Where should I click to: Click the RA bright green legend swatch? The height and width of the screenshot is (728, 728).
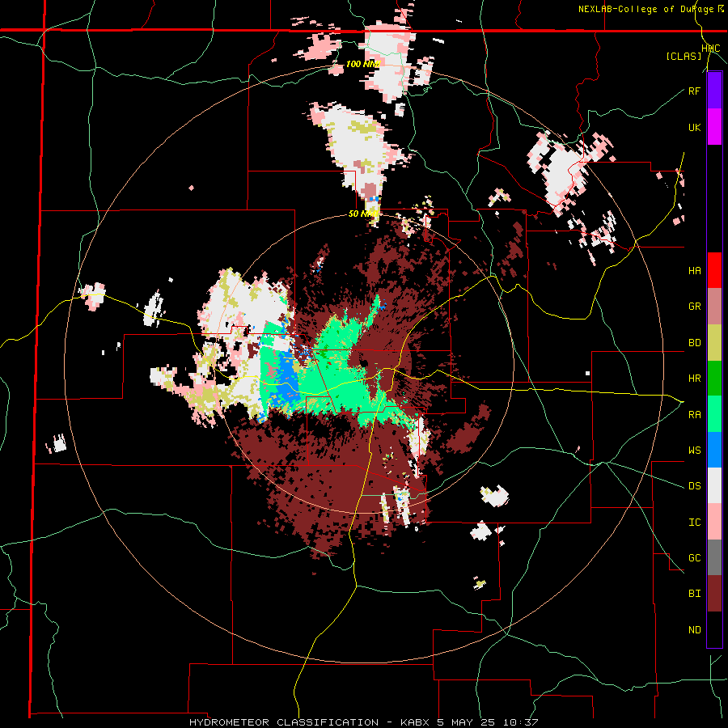(x=714, y=414)
